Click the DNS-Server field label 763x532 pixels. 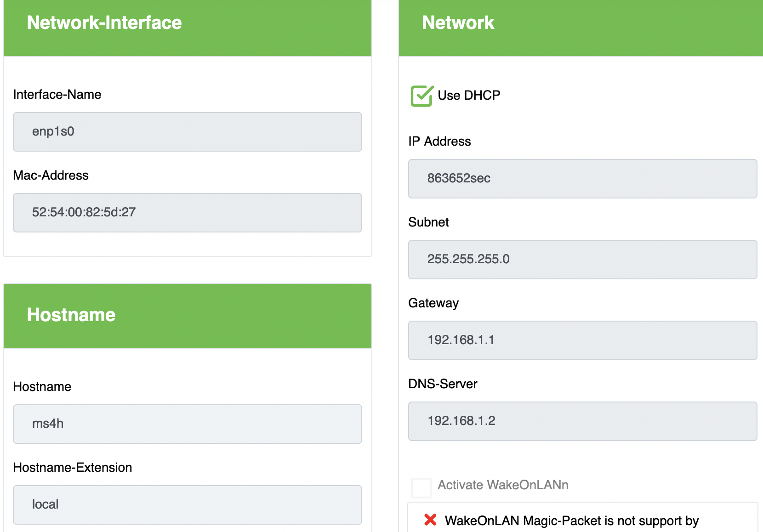[x=443, y=384]
